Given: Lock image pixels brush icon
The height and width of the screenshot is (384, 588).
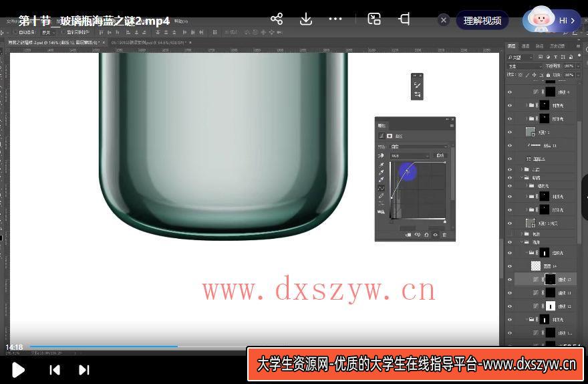Looking at the screenshot, I should coord(527,75).
